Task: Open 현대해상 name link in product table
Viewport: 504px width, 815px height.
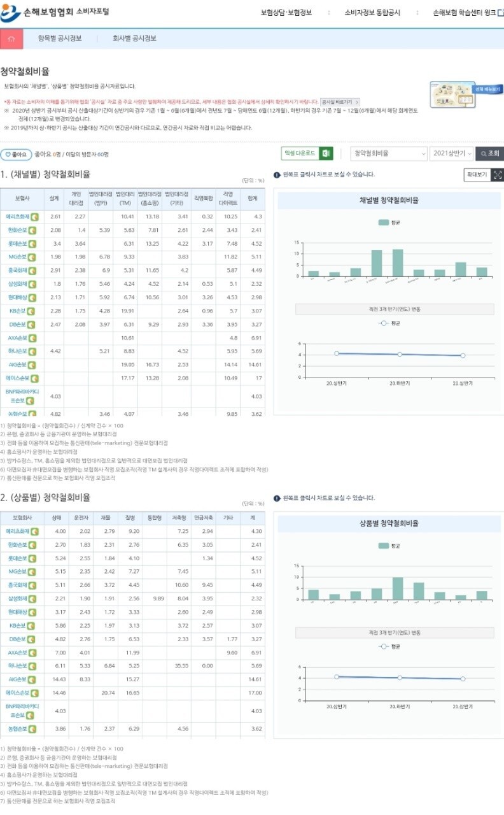Action: tap(18, 613)
